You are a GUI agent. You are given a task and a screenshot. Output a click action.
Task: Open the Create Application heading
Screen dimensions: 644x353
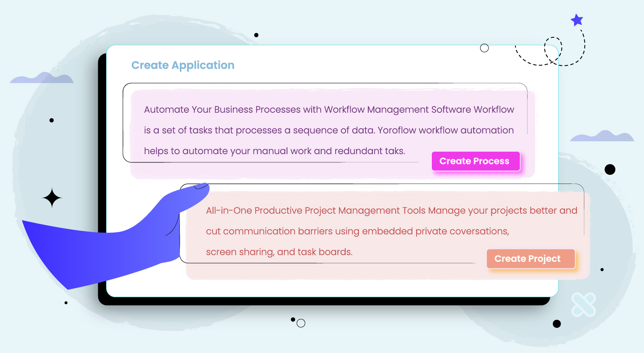click(183, 65)
